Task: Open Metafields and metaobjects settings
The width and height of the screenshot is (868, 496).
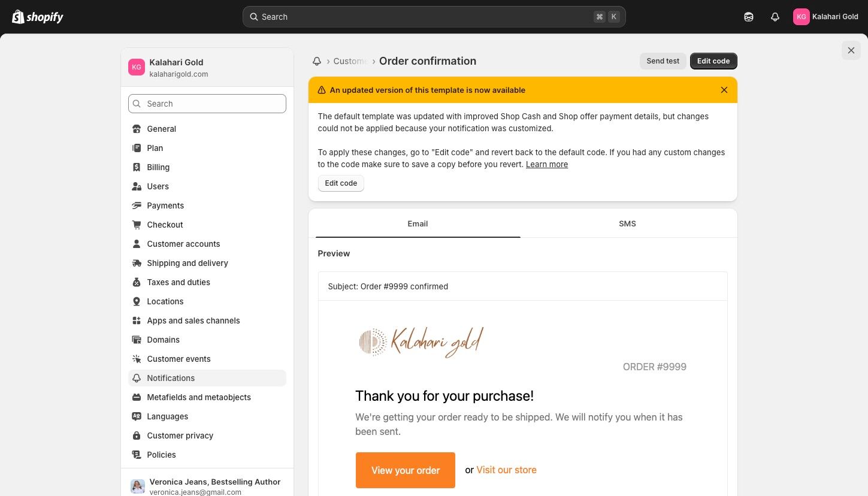Action: click(x=198, y=397)
